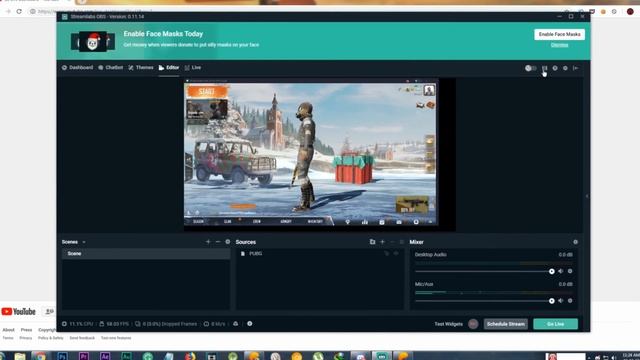Click the logout arrow icon in toolbar
The width and height of the screenshot is (640, 360).
tap(576, 68)
